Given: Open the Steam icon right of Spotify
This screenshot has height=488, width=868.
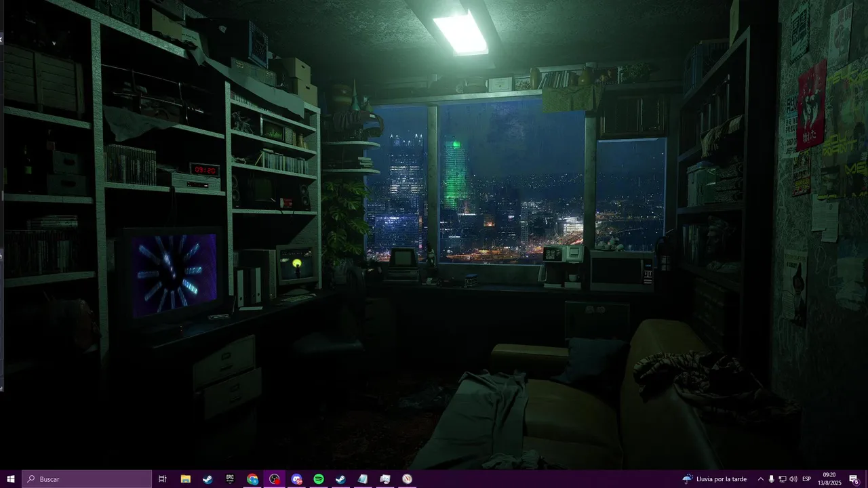Looking at the screenshot, I should [340, 479].
